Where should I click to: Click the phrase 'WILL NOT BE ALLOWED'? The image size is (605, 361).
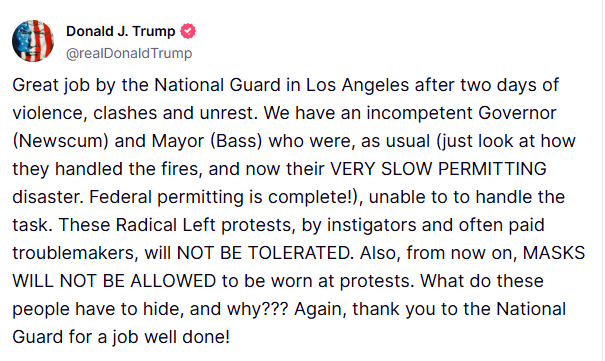[114, 281]
